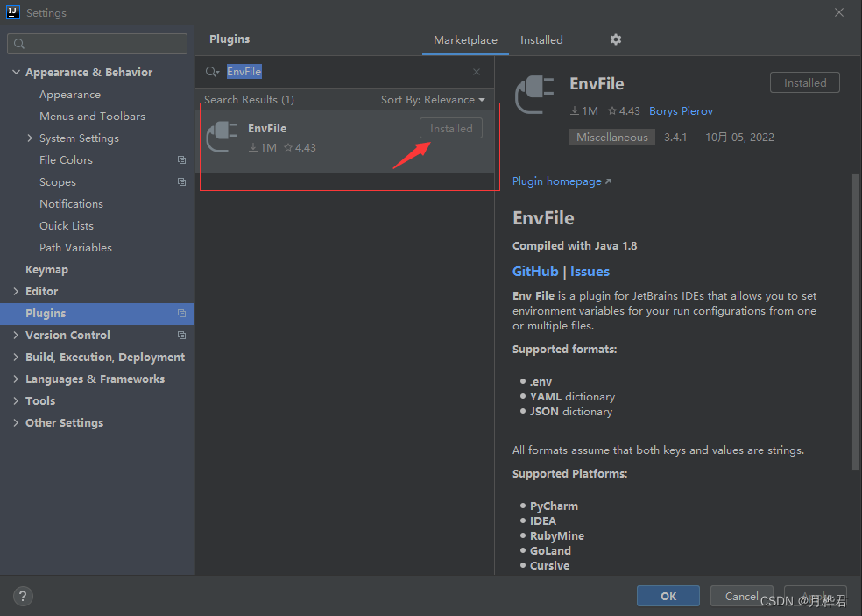
Task: Click the large EnvFile plug icon in details
Action: coord(533,95)
